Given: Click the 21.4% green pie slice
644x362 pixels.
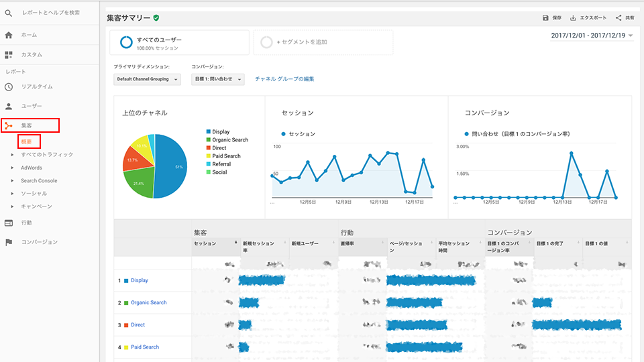Looking at the screenshot, I should point(139,183).
